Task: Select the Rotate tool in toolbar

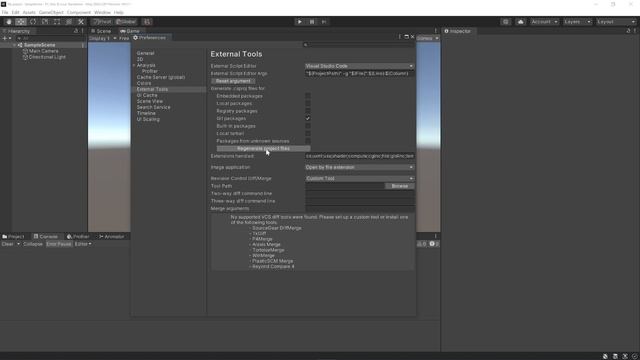Action: 33,22
